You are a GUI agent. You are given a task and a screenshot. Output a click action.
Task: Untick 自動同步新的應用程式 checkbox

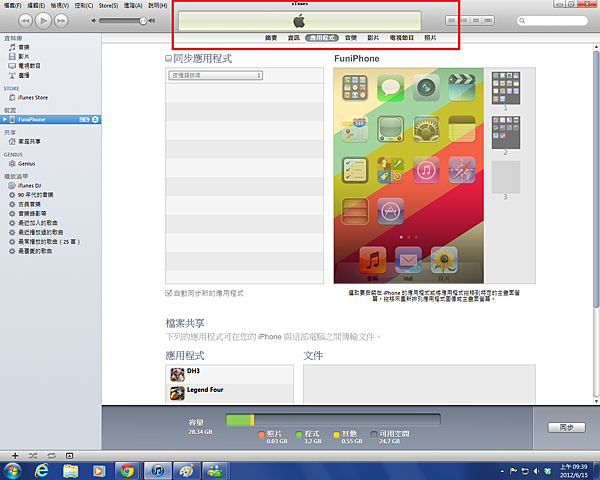[x=168, y=293]
